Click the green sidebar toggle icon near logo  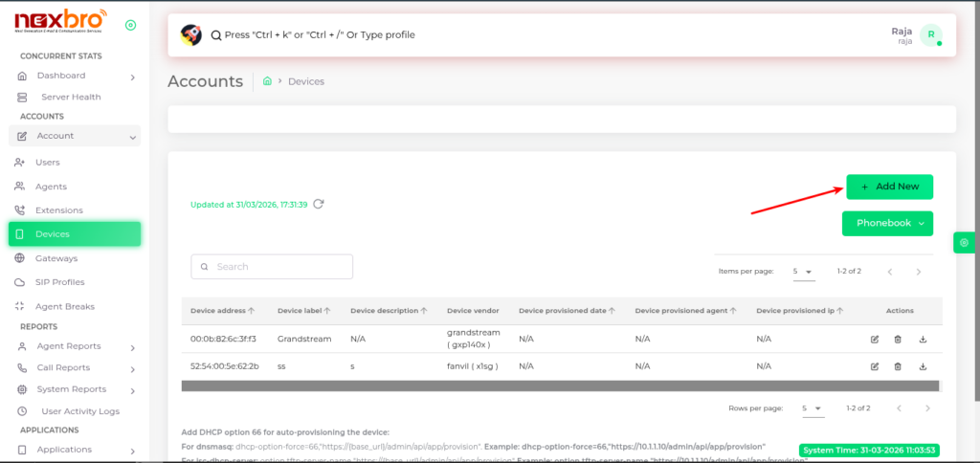point(130,25)
